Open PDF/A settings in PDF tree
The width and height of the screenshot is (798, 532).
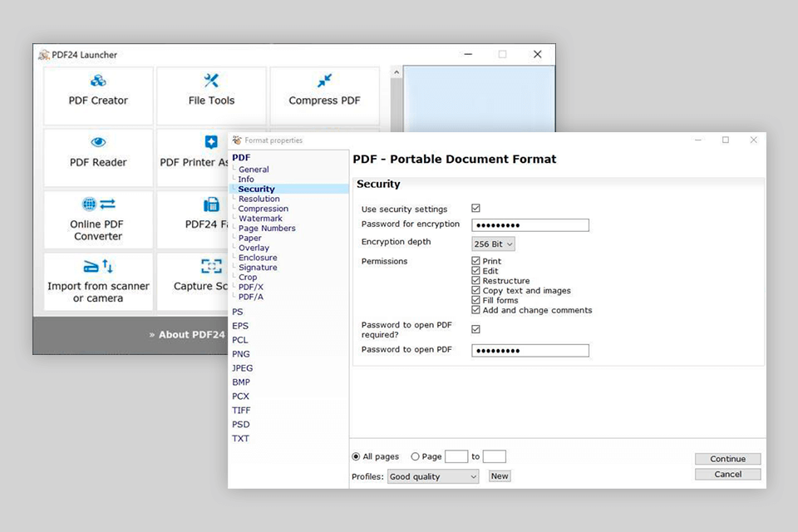tap(251, 297)
